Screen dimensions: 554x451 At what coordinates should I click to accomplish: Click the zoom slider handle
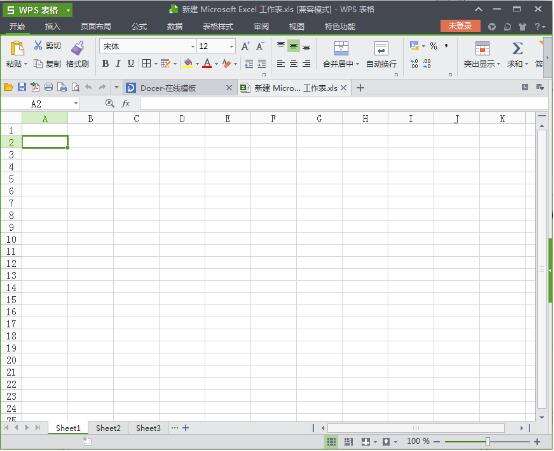[488, 441]
